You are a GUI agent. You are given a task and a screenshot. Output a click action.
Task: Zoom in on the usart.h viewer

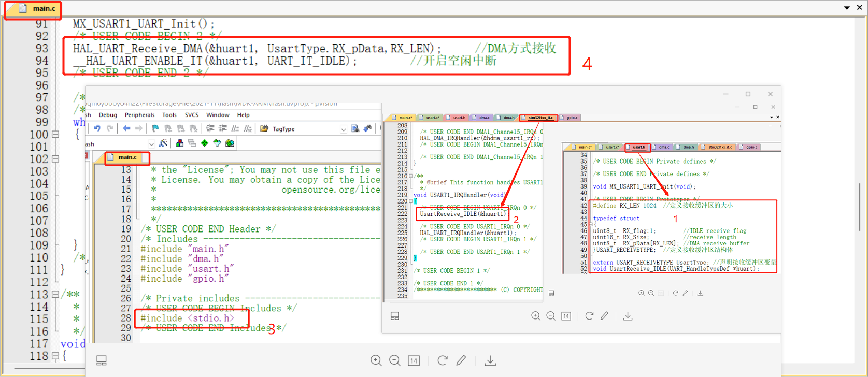click(x=642, y=293)
